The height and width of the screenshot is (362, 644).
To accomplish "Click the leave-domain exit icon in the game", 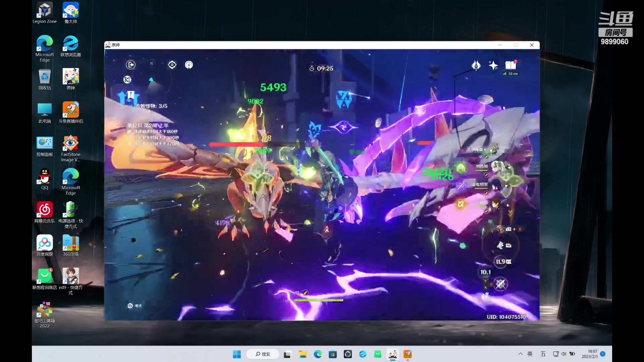I will (130, 65).
